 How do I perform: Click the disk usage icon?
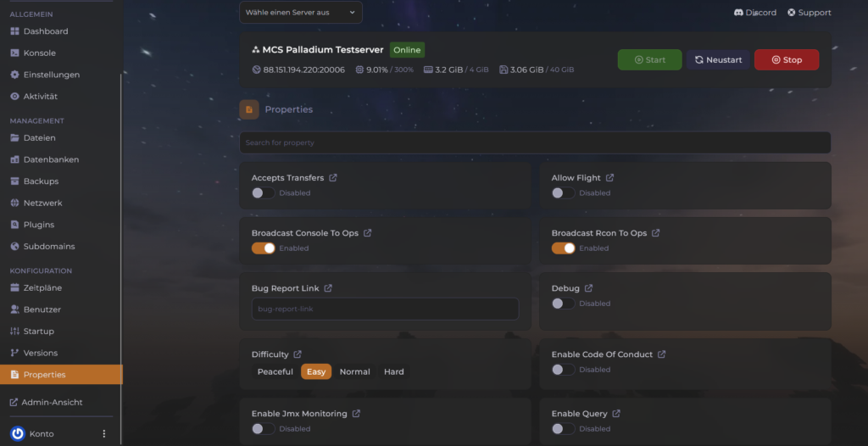504,70
